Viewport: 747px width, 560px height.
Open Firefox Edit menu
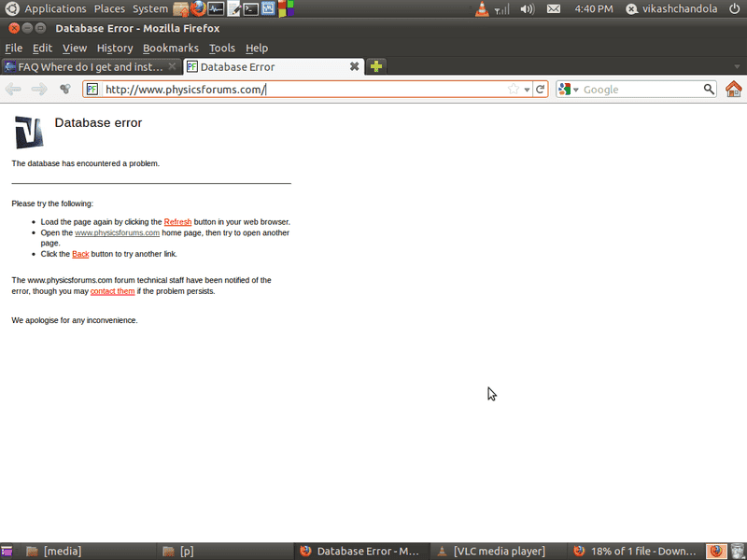[42, 49]
